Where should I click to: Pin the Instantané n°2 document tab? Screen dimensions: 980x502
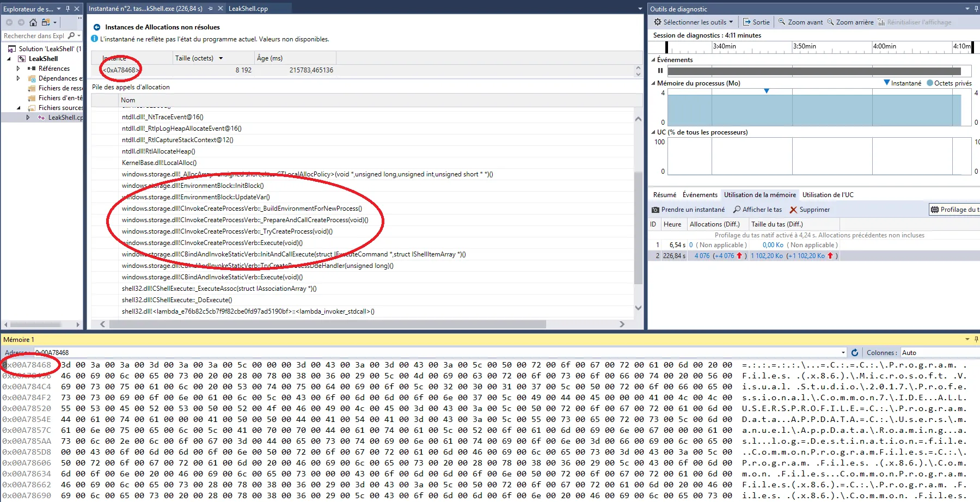[x=211, y=9]
